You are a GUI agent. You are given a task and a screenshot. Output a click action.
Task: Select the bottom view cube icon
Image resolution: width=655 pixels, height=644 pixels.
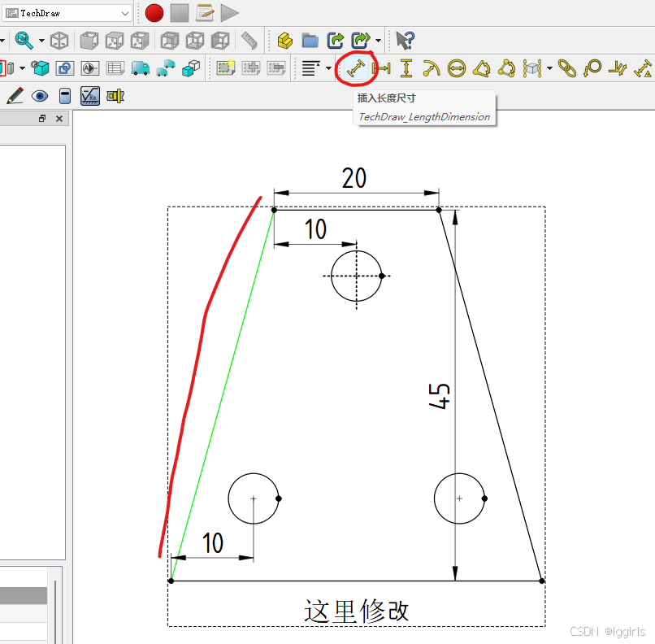click(x=195, y=41)
